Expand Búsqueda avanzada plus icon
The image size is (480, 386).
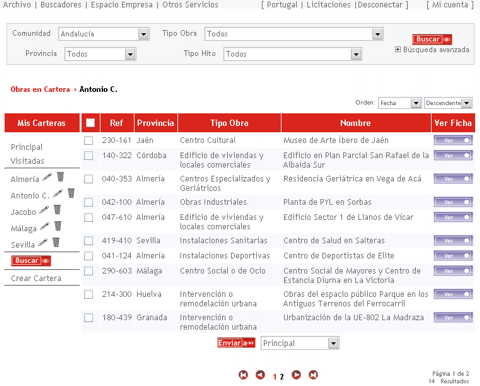[x=398, y=49]
